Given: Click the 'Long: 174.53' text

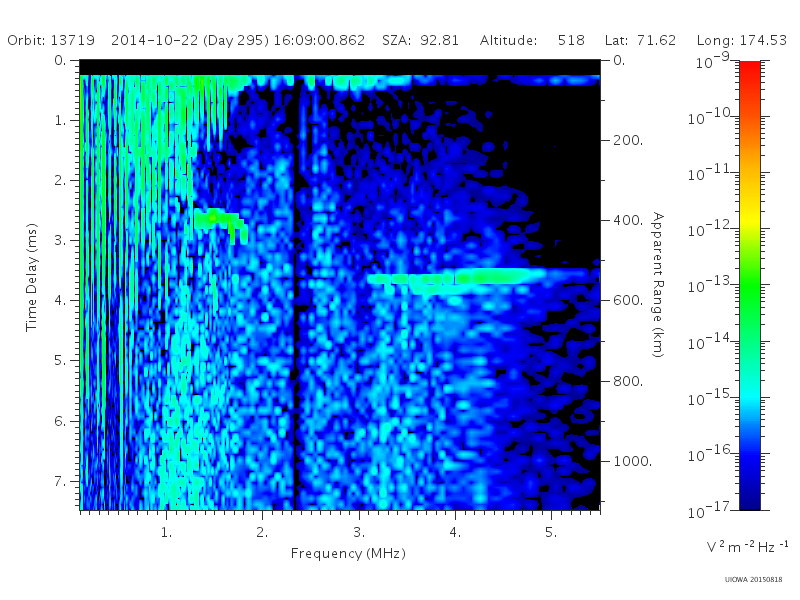Looking at the screenshot, I should pyautogui.click(x=742, y=40).
